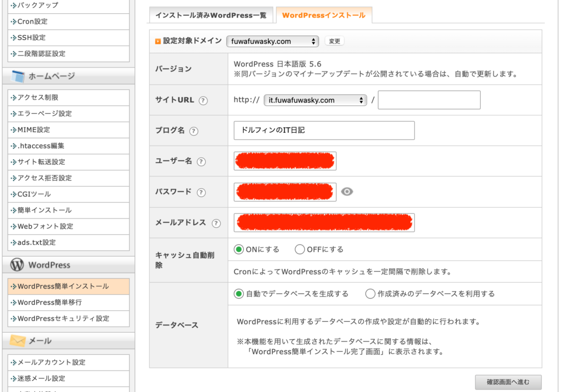562x392 pixels.
Task: Switch to WordPressインストール tab
Action: pos(324,15)
